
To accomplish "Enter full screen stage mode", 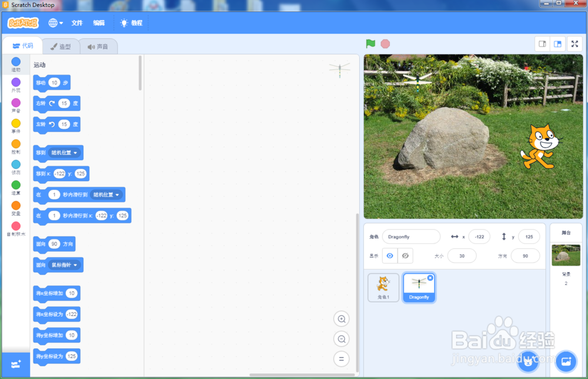I will coord(574,44).
